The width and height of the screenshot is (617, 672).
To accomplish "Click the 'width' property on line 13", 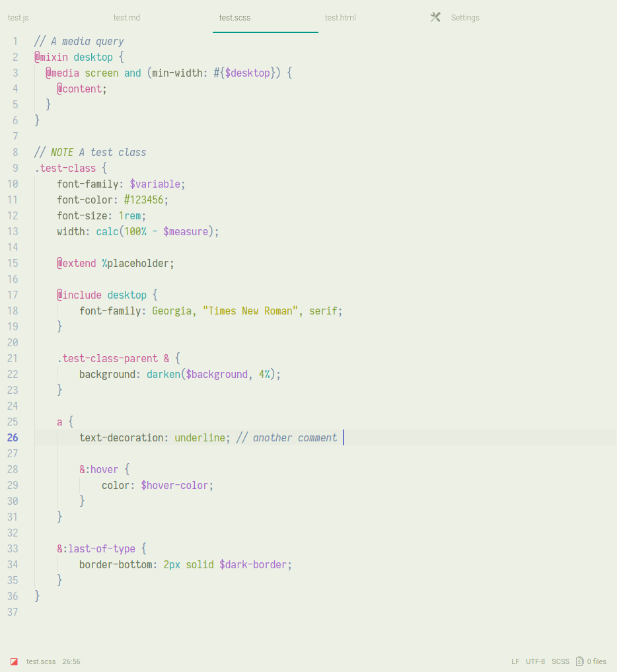I will tap(71, 231).
